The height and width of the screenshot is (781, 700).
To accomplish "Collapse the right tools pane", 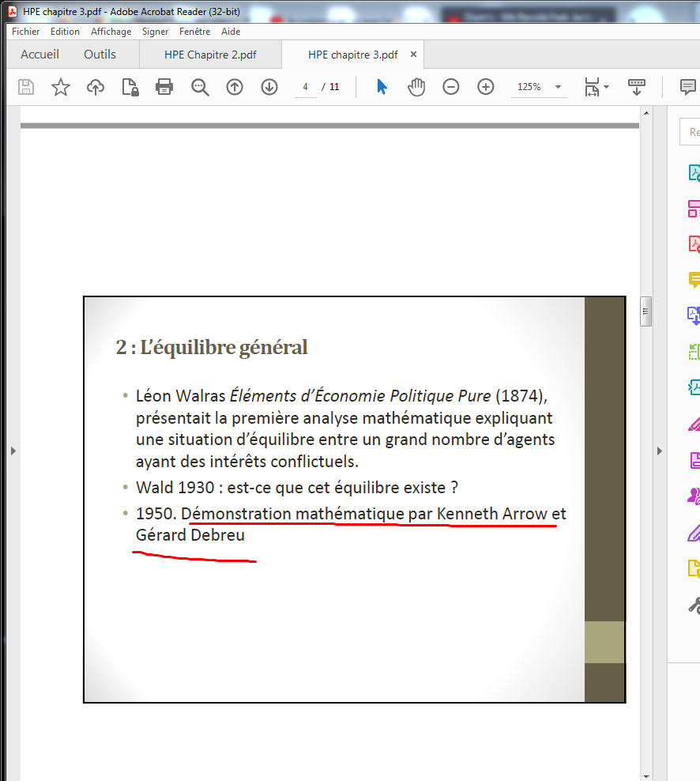I will point(660,451).
